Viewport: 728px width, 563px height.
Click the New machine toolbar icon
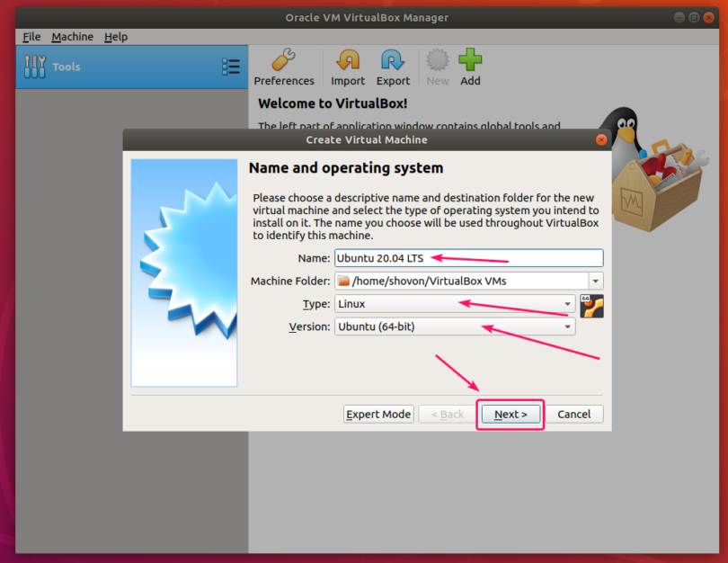[438, 60]
